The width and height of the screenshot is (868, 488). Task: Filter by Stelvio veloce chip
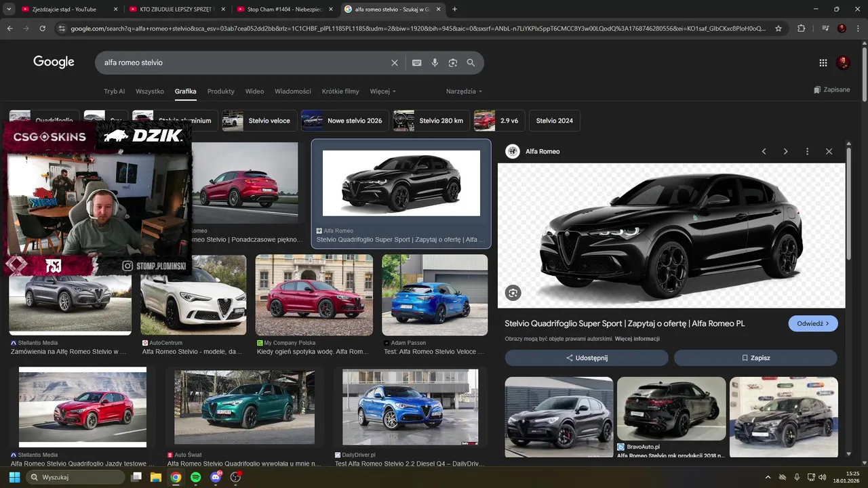point(258,121)
